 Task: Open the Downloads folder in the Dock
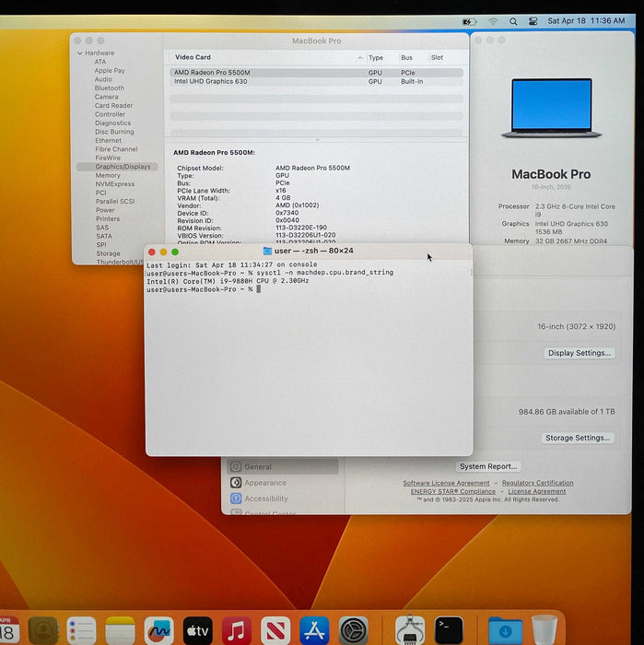tap(506, 630)
